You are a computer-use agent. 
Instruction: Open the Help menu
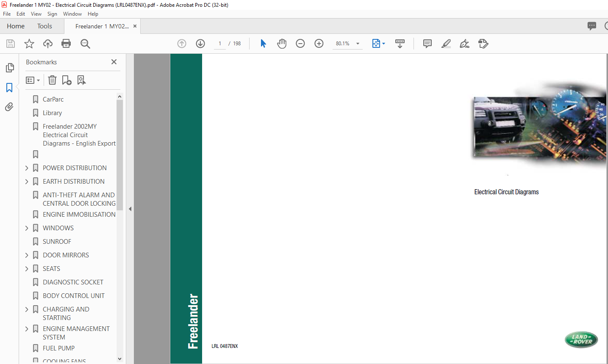(93, 14)
